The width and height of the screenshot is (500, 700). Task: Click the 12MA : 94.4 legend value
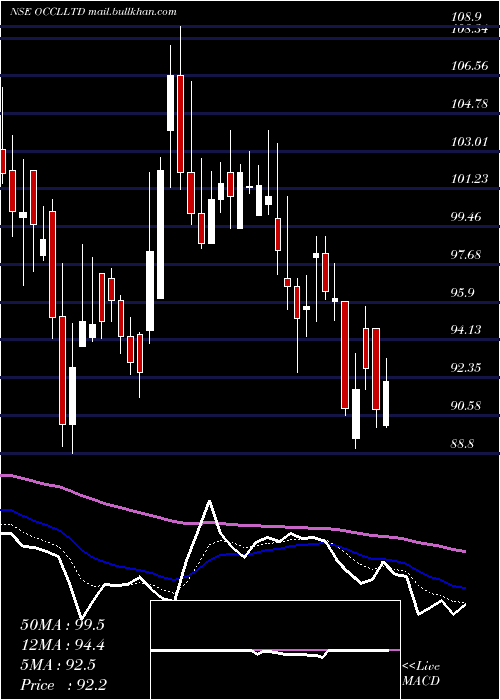click(62, 645)
